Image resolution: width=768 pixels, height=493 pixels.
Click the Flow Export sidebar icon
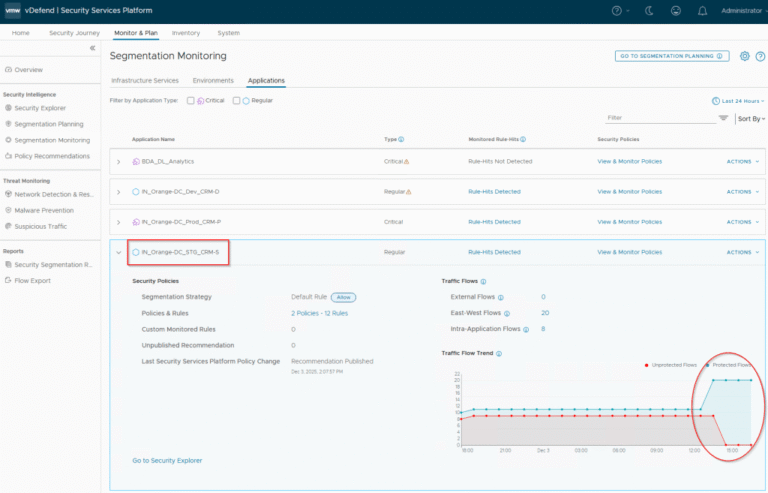tap(8, 281)
